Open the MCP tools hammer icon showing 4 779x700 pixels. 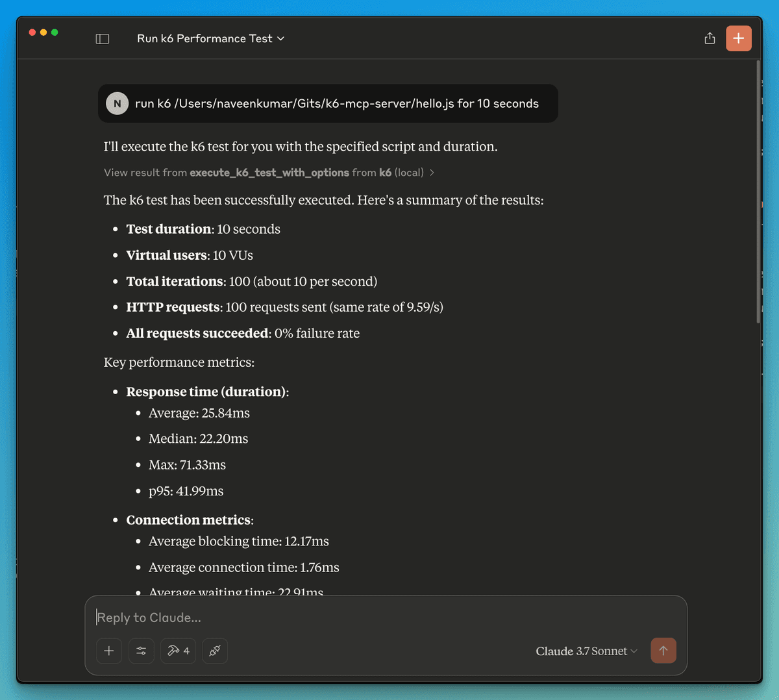click(179, 651)
